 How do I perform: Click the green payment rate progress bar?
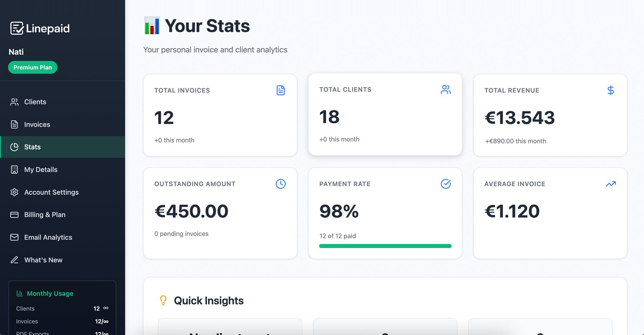(x=385, y=246)
